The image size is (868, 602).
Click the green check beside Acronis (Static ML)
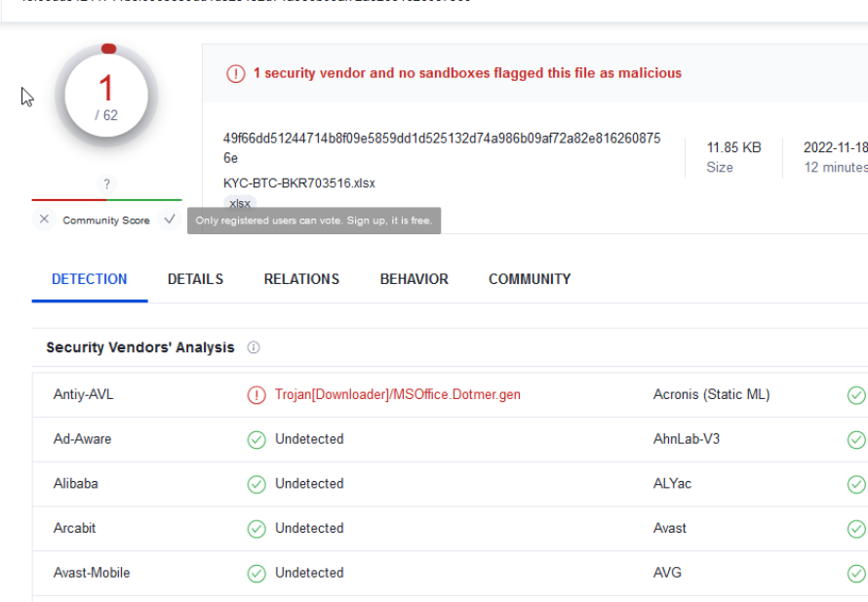click(x=856, y=395)
